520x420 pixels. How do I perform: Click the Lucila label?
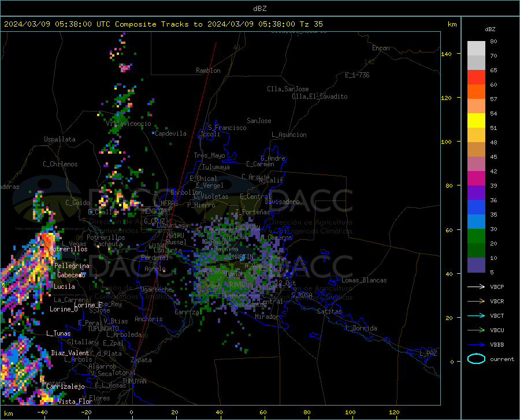click(64, 287)
